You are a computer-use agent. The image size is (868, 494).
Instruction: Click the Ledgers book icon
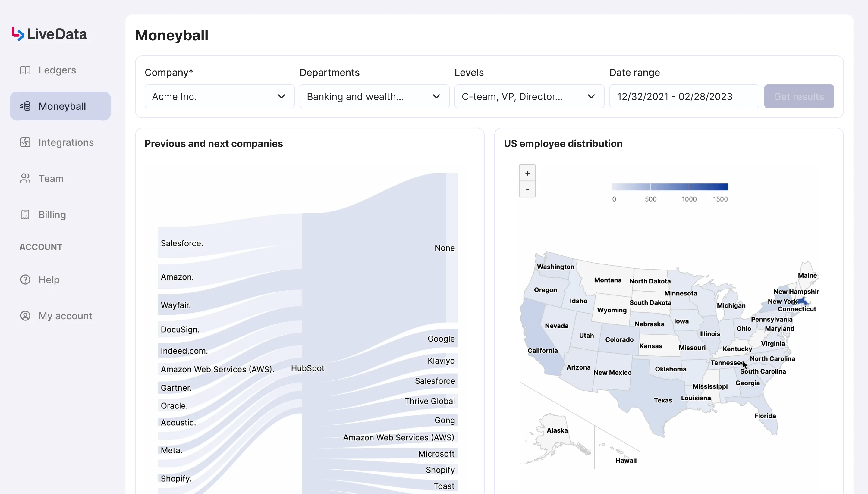[25, 70]
